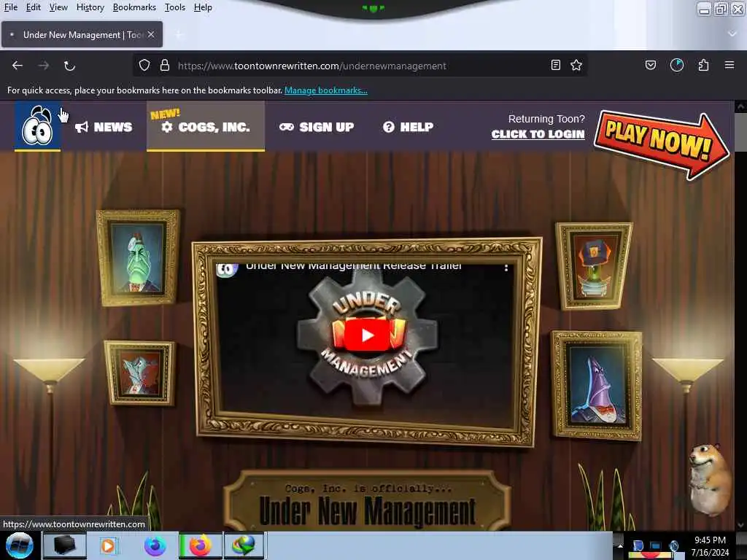Screen dimensions: 747x560
Task: Click the browser forward arrow
Action: tap(43, 65)
